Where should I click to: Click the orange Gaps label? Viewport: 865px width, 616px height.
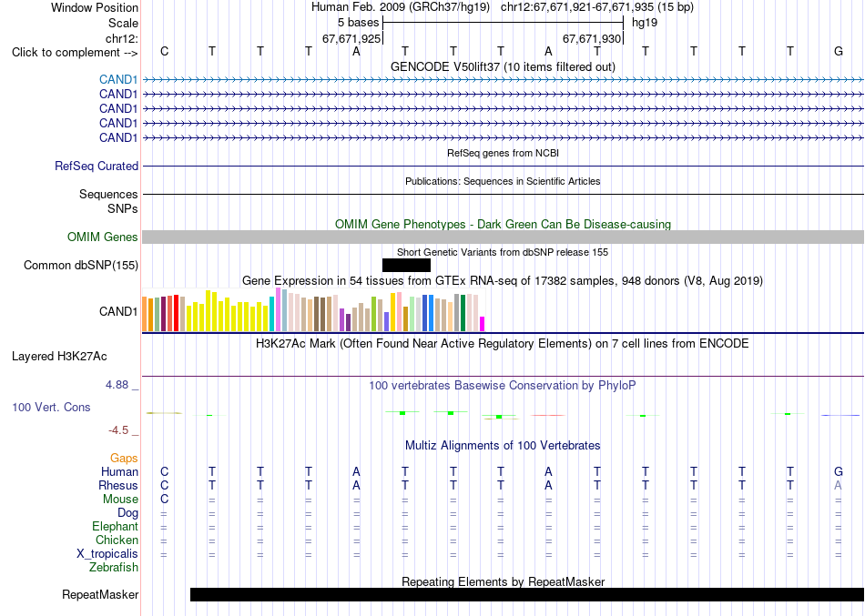coord(124,459)
